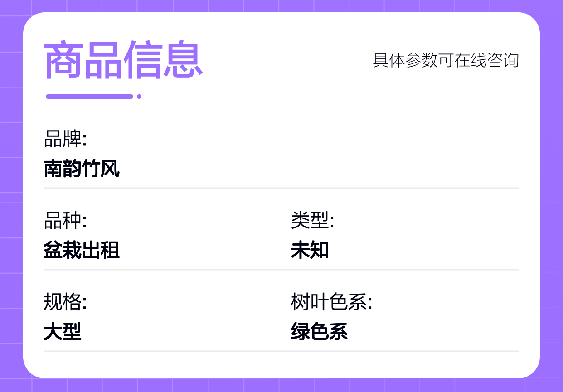Click the divider line under 盆栽出租
The width and height of the screenshot is (563, 392).
coord(281,269)
